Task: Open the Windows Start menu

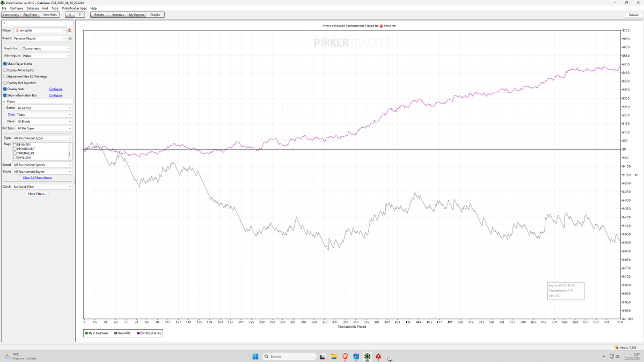Action: pyautogui.click(x=255, y=357)
